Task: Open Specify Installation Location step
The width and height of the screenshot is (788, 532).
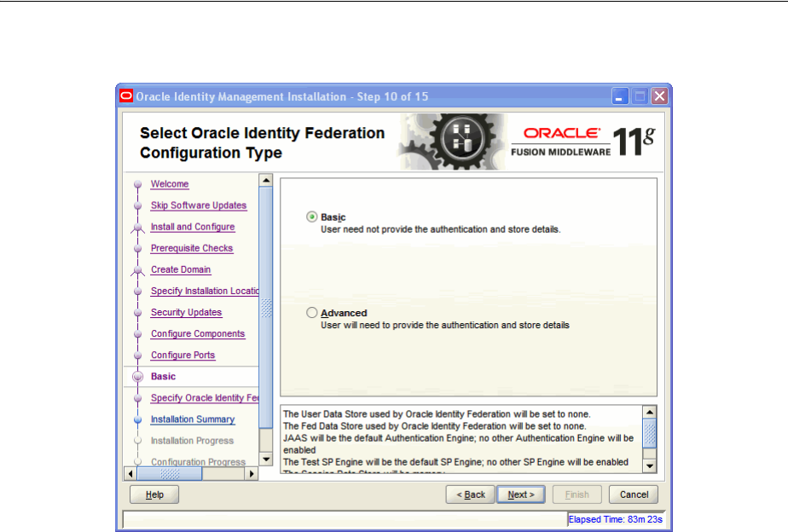Action: point(205,291)
